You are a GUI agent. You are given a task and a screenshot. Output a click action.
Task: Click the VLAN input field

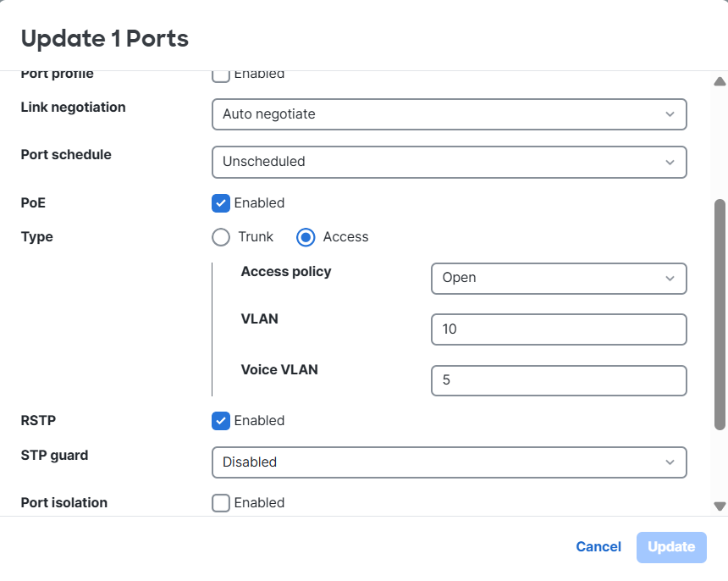point(559,329)
